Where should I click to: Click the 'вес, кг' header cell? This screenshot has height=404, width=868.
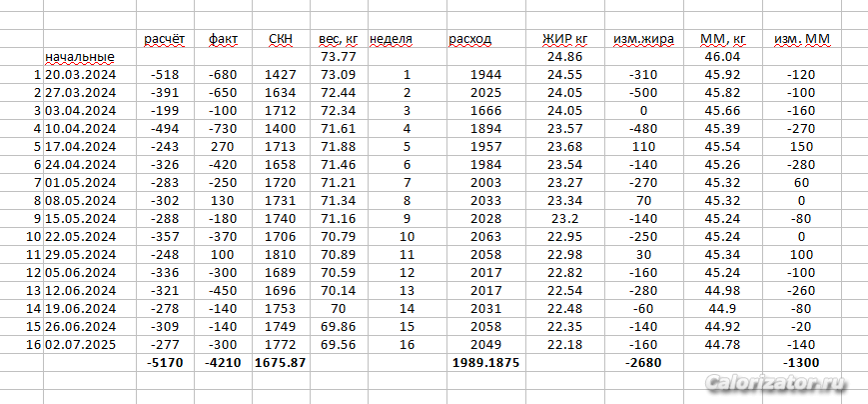point(338,39)
